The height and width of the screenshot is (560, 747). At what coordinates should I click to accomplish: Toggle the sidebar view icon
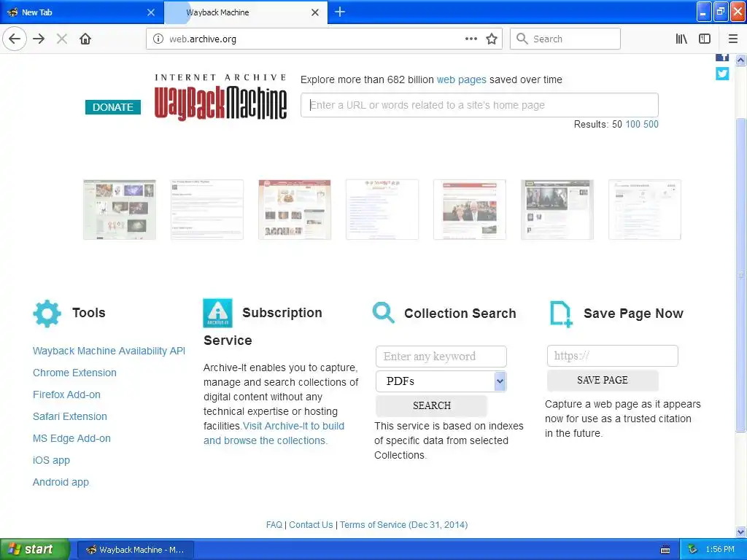(705, 39)
